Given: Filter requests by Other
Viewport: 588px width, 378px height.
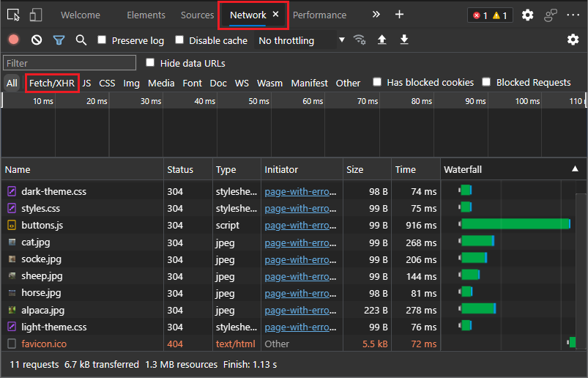Looking at the screenshot, I should click(x=348, y=83).
